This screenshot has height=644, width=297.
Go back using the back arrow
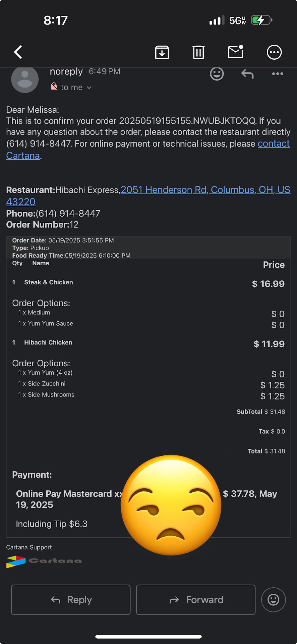click(x=18, y=52)
